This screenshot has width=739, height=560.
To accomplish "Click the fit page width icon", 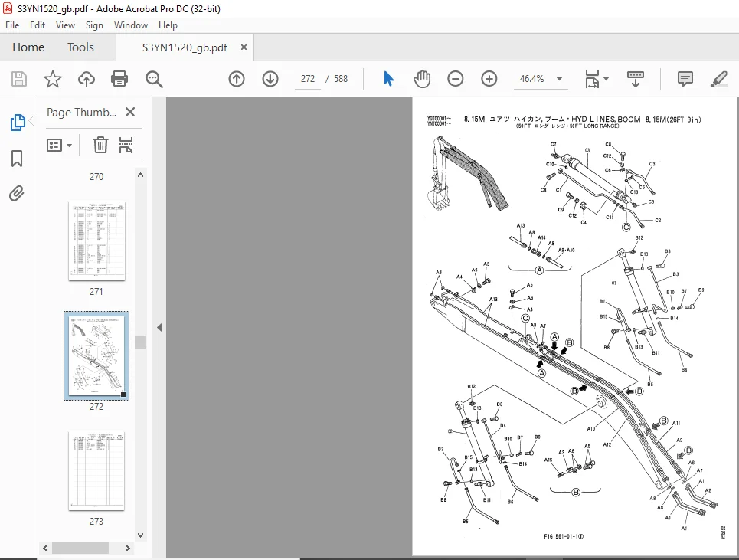I will (x=592, y=79).
